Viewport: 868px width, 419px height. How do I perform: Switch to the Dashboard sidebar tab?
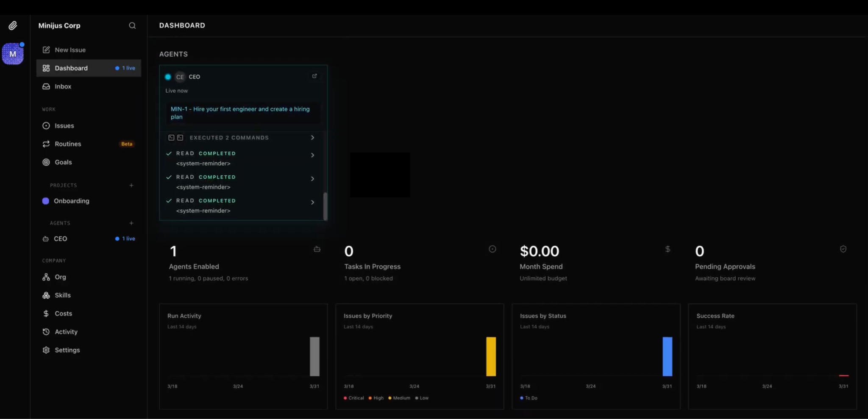click(71, 68)
